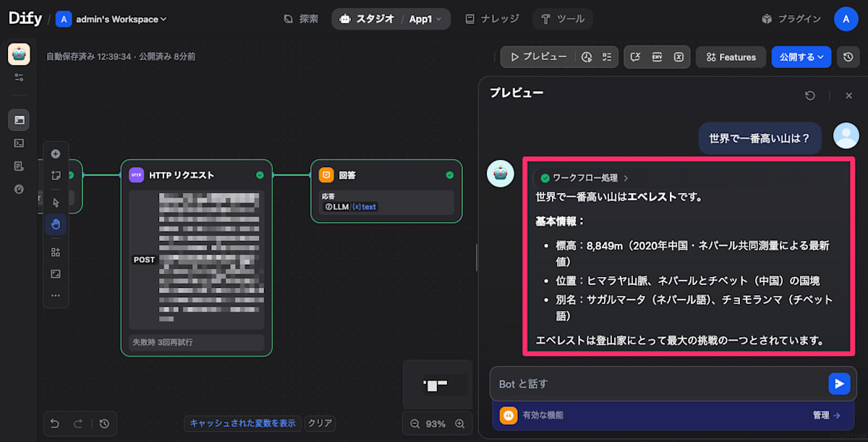The image size is (868, 442).
Task: Click the orange 回答 node icon
Action: click(326, 175)
